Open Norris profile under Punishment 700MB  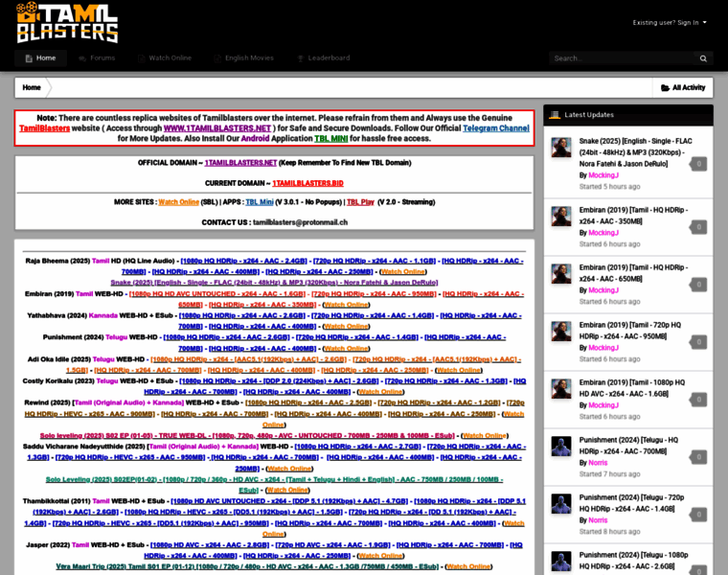[x=598, y=463]
